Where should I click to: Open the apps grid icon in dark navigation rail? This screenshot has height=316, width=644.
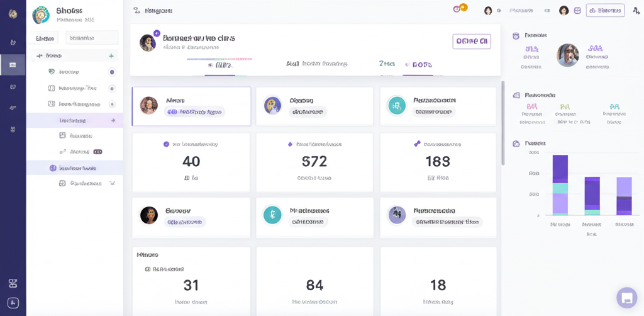point(13,283)
